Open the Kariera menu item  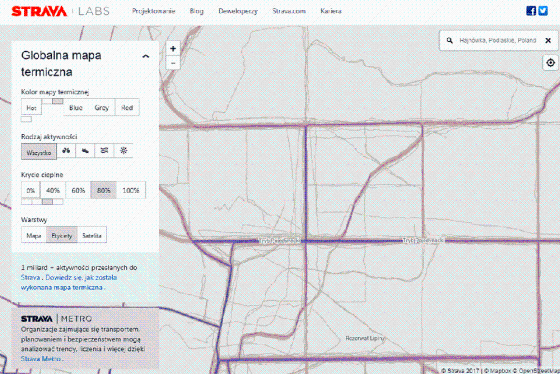(331, 11)
